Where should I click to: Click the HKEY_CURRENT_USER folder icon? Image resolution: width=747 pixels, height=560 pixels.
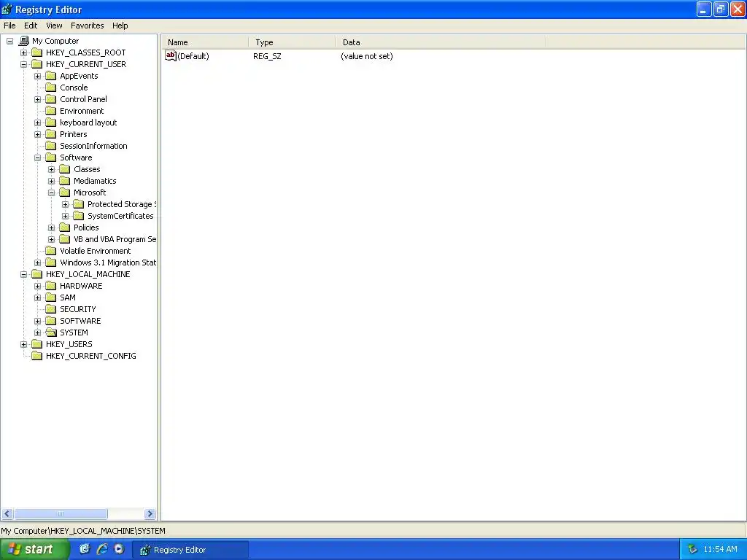click(36, 64)
